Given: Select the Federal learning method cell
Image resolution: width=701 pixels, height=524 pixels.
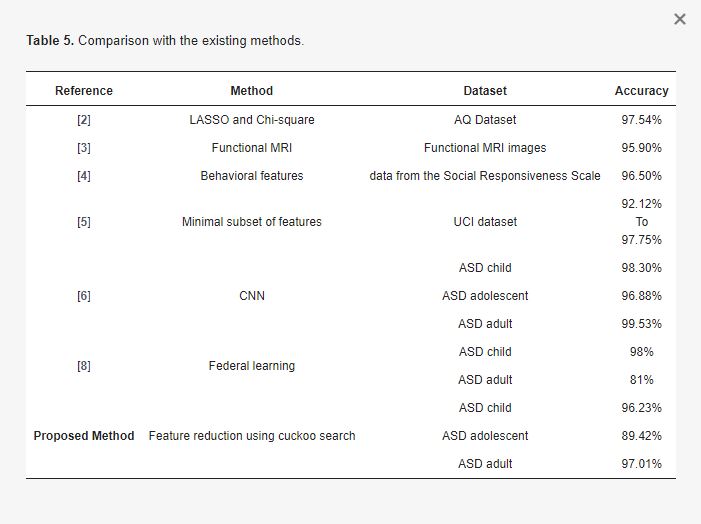Looking at the screenshot, I should coord(252,366).
